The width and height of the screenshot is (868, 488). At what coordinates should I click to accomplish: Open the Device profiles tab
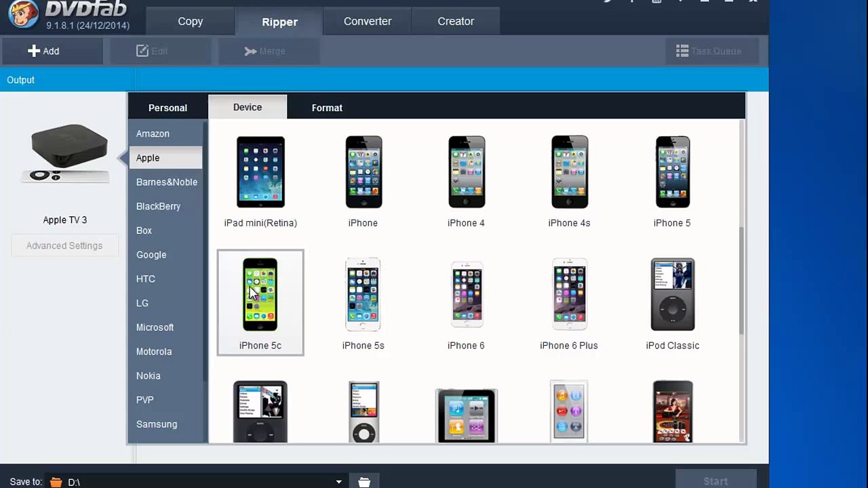pos(248,107)
